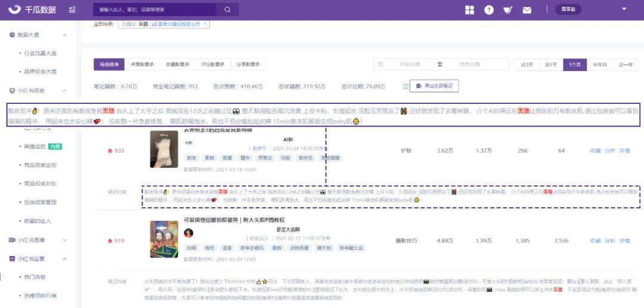The height and width of the screenshot is (308, 644).
Task: Open the help question-mark icon in header
Action: coord(489,10)
